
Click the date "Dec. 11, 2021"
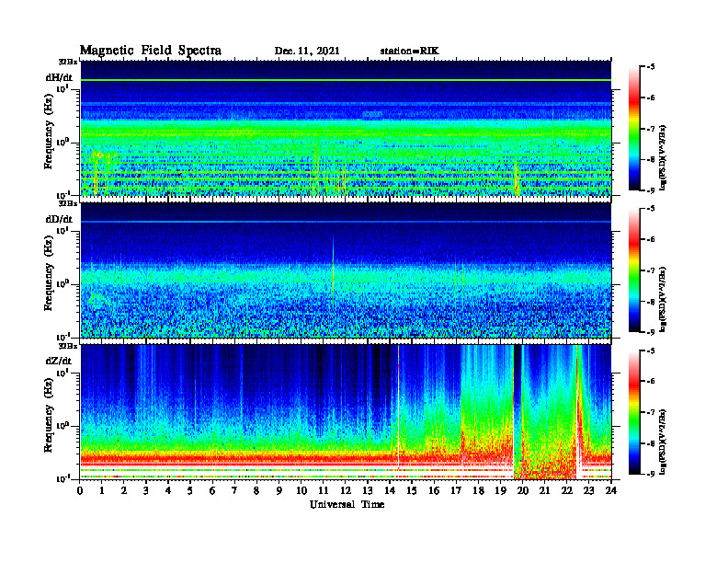click(307, 52)
